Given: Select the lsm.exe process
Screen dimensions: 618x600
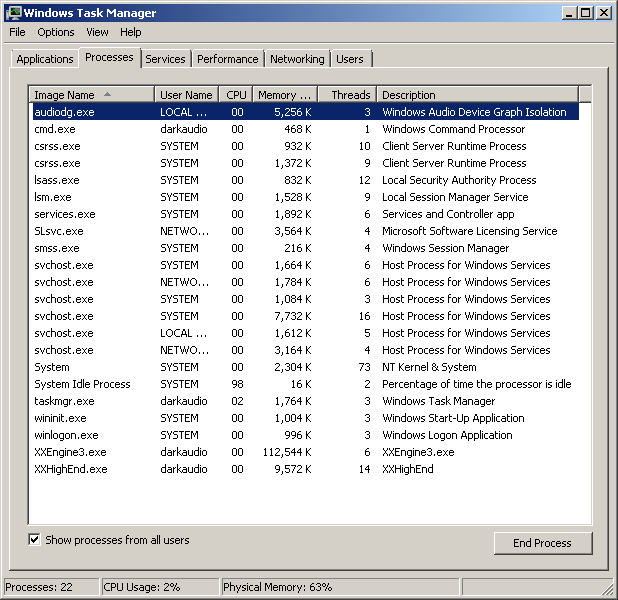Looking at the screenshot, I should pyautogui.click(x=304, y=197).
